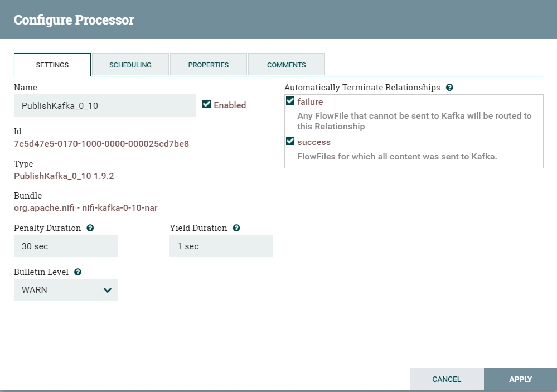Click the Cancel button

pos(447,379)
